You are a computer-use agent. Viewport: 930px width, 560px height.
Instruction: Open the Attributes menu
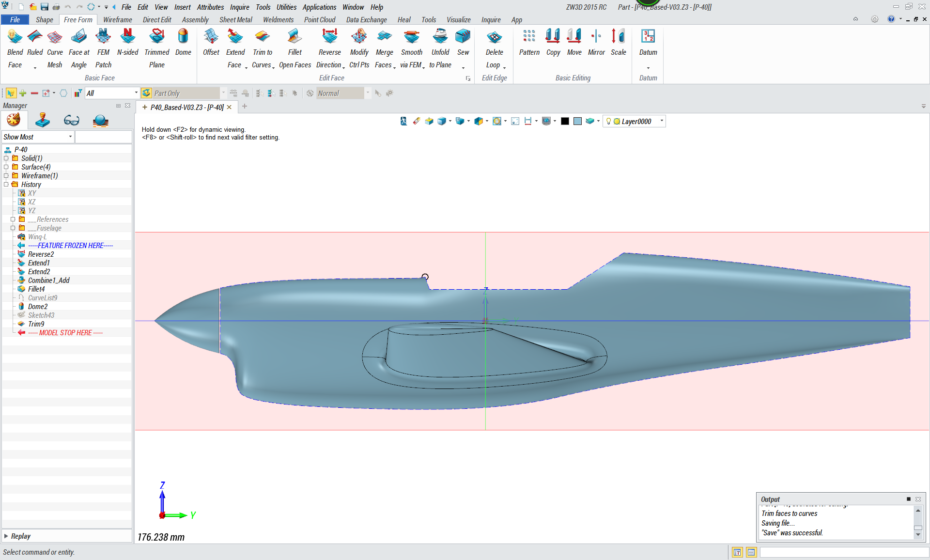click(x=210, y=7)
